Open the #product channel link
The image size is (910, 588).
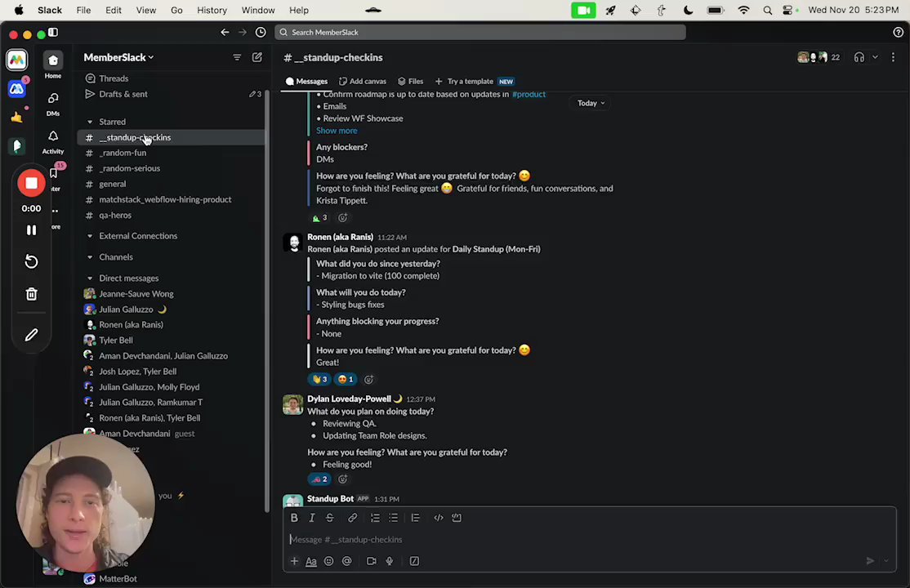coord(529,94)
